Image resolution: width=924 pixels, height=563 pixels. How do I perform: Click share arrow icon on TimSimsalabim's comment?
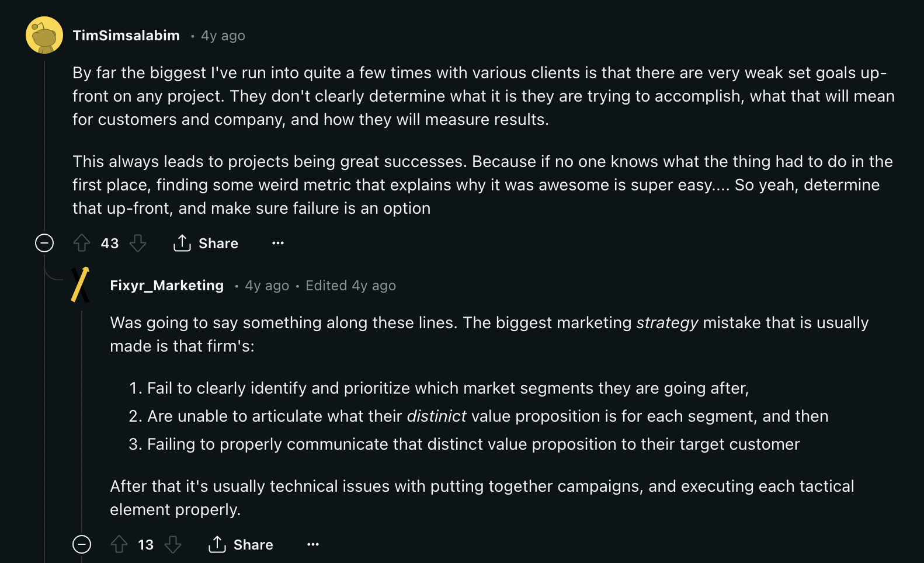pos(182,243)
